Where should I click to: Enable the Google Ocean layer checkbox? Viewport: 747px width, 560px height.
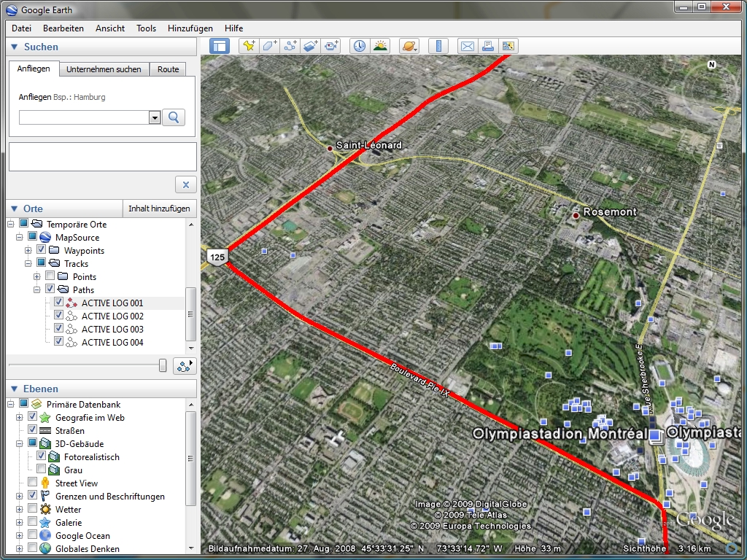coord(32,534)
